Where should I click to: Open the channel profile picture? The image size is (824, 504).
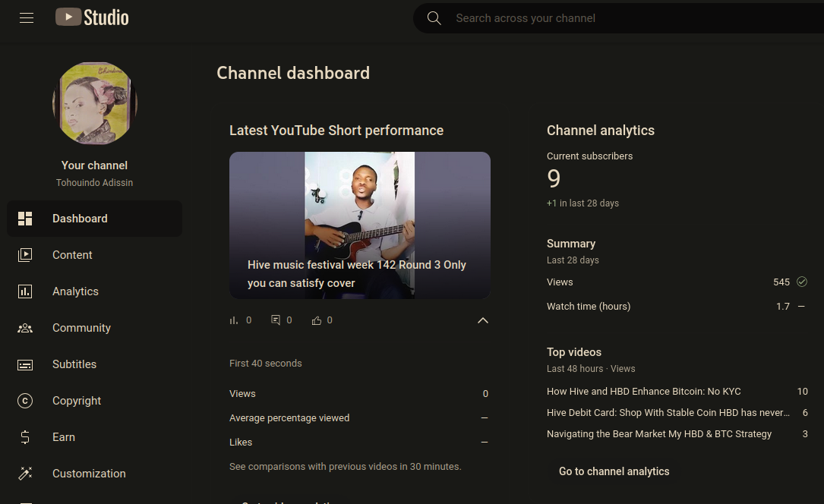click(x=95, y=103)
